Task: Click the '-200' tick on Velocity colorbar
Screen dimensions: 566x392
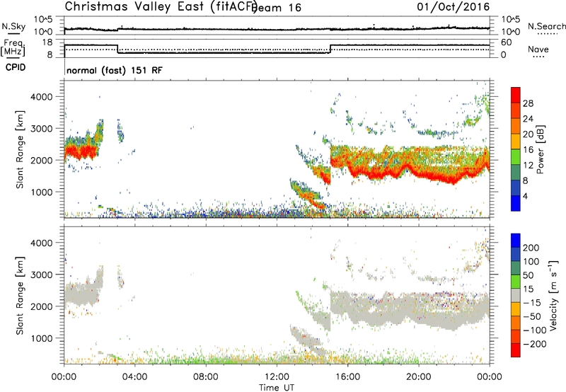Action: pos(535,344)
